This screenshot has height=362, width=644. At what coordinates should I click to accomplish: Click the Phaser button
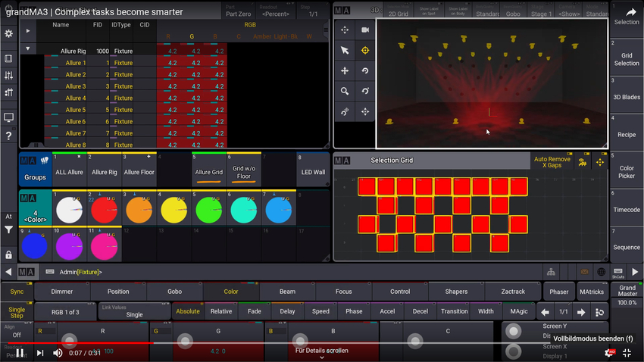point(558,292)
